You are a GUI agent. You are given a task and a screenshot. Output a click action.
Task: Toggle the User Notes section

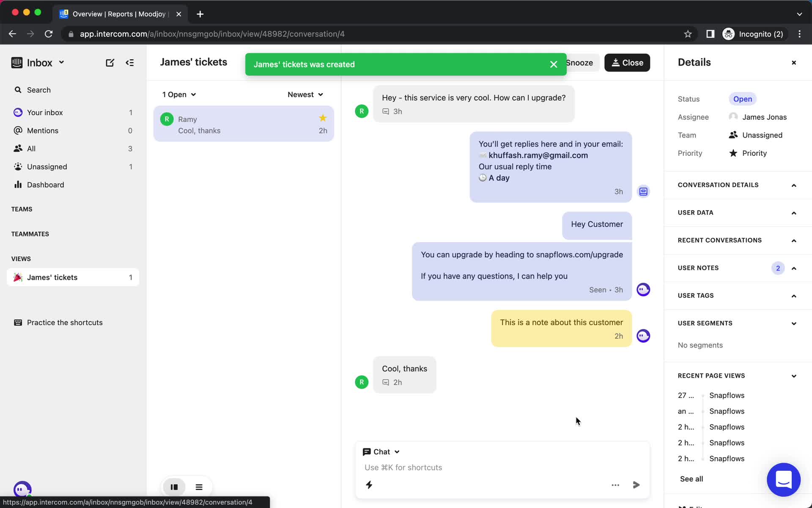pyautogui.click(x=794, y=268)
